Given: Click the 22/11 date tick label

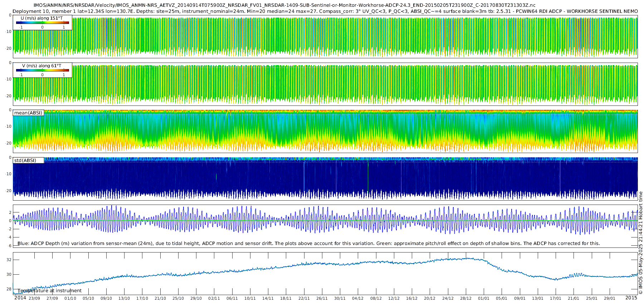Looking at the screenshot, I should [x=304, y=299].
